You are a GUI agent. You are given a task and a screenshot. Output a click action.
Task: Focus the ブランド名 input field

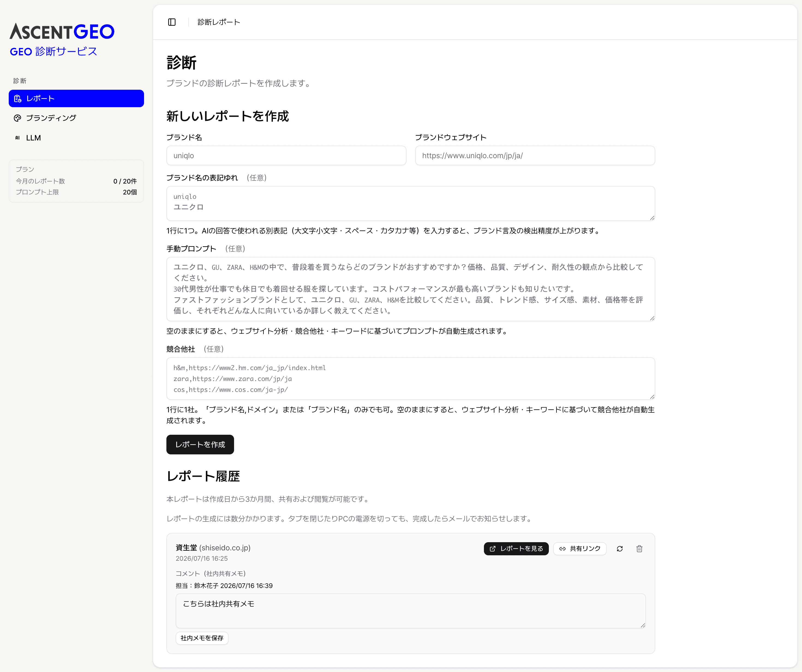286,155
